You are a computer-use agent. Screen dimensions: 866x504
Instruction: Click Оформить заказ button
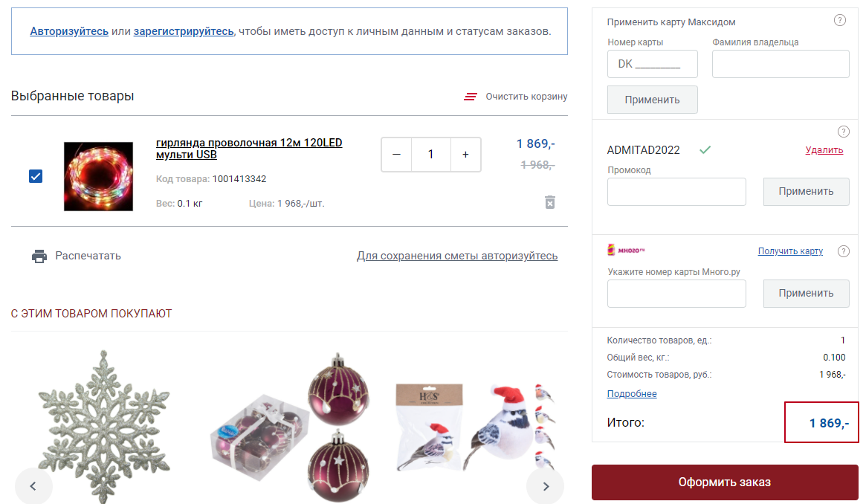click(x=725, y=482)
